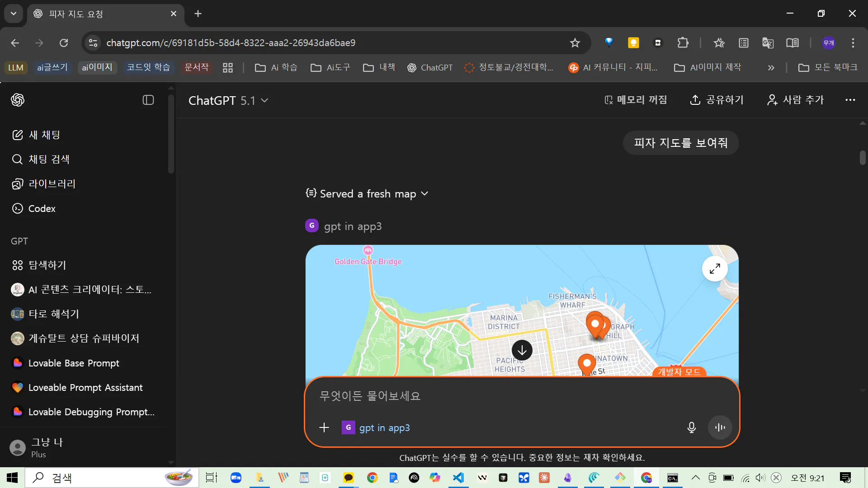Click the scroll-to-bottom arrow button
This screenshot has height=488, width=868.
click(522, 350)
